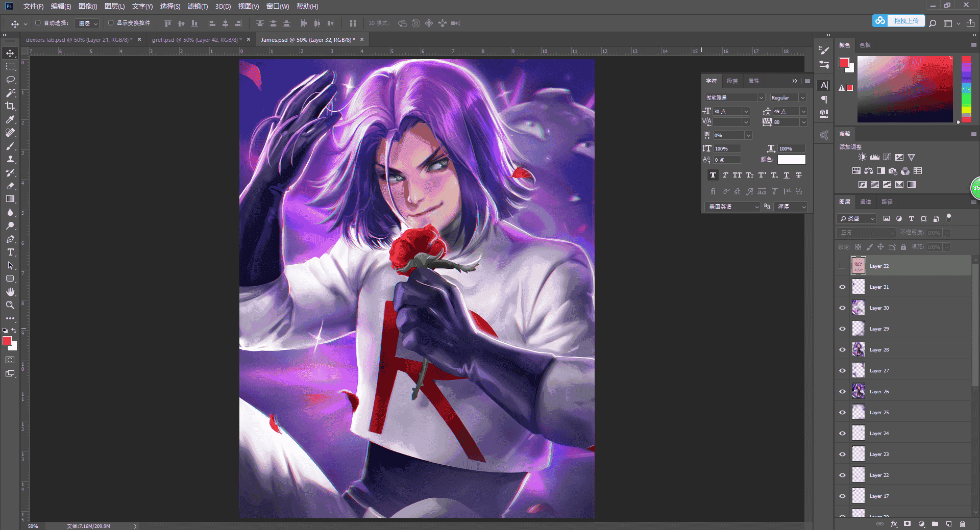Open the Filter (滤镜) menu

click(198, 6)
